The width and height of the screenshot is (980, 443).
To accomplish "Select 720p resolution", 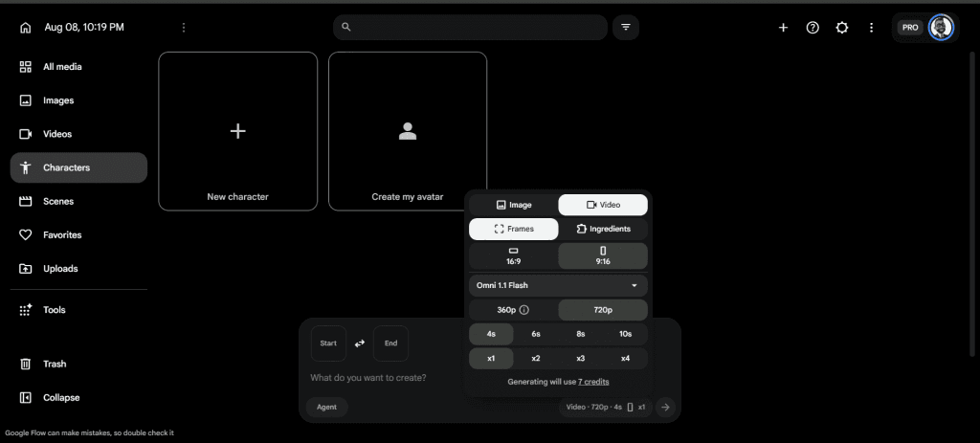I will 603,310.
